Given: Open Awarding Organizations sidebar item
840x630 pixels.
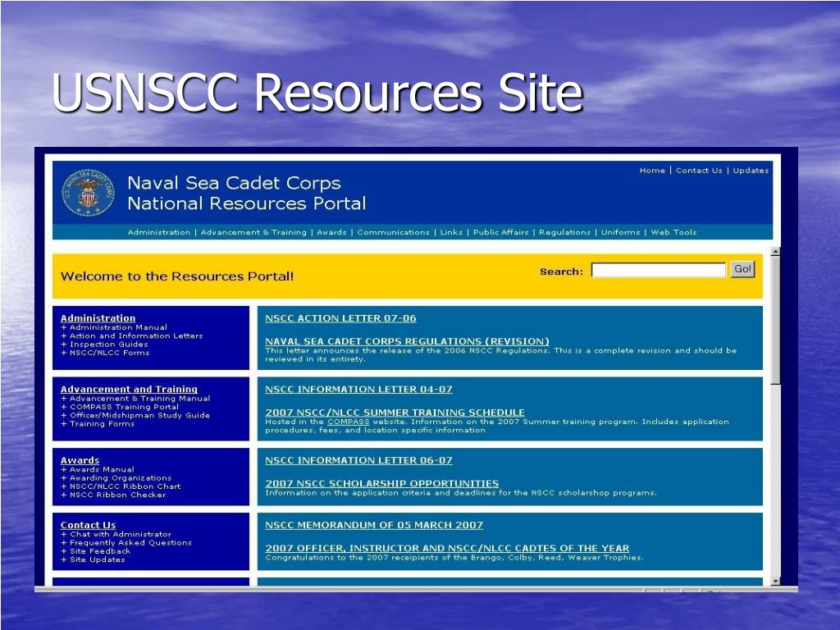Looking at the screenshot, I should click(120, 478).
